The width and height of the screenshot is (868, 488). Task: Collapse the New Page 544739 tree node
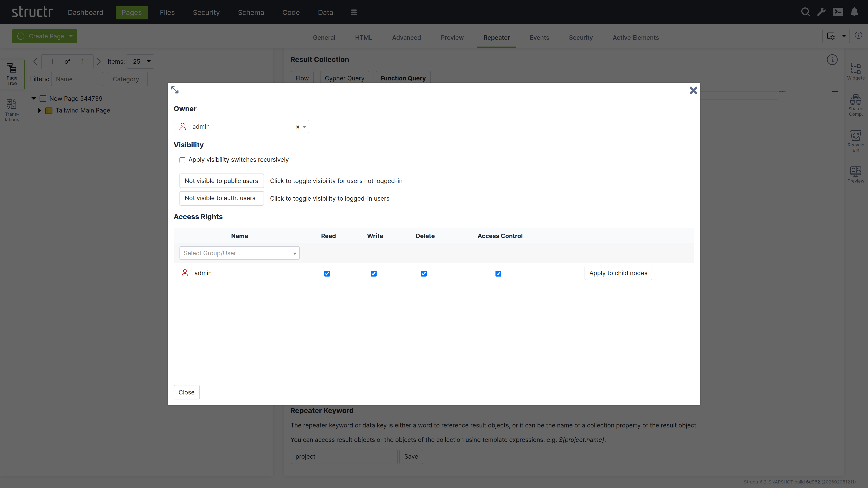point(34,98)
